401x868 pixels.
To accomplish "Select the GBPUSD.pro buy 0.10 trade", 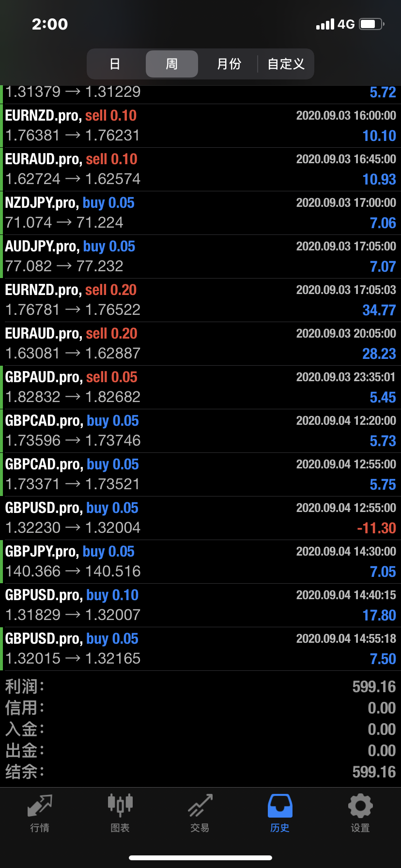I will tap(200, 605).
